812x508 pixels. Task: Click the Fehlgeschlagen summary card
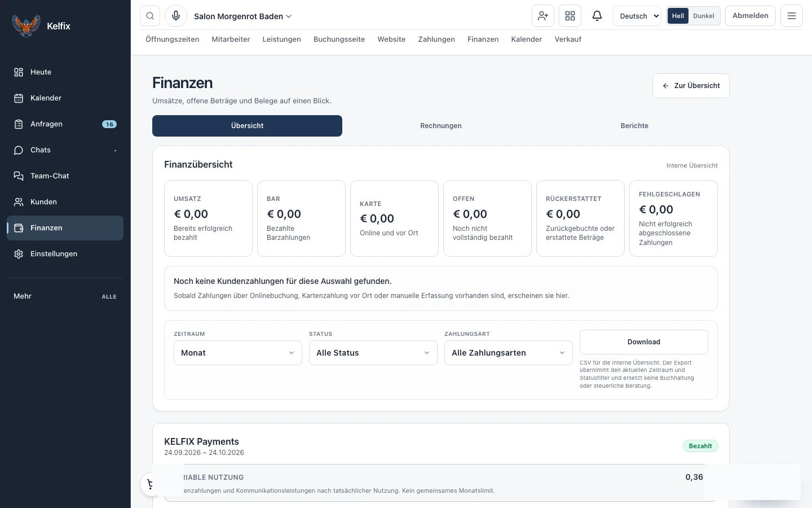(673, 218)
